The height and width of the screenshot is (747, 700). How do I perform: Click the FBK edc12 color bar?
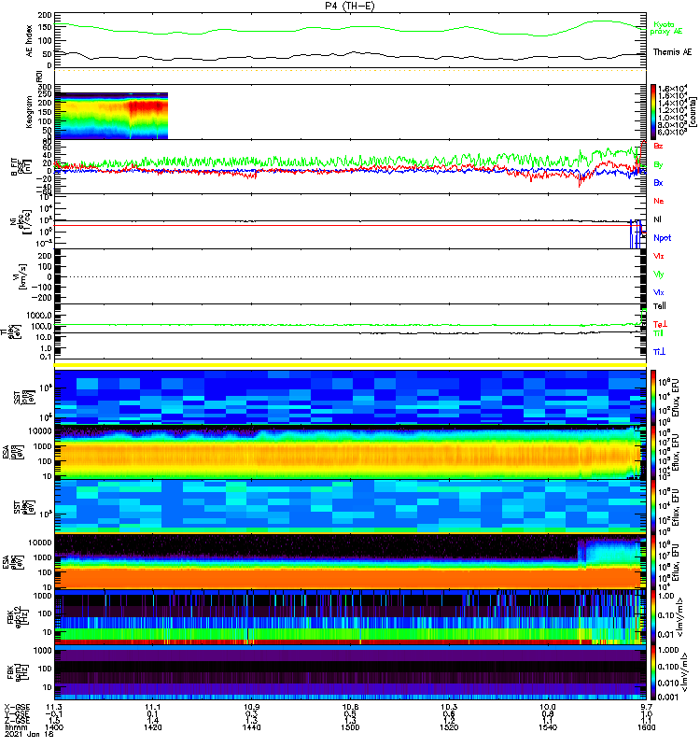click(652, 616)
